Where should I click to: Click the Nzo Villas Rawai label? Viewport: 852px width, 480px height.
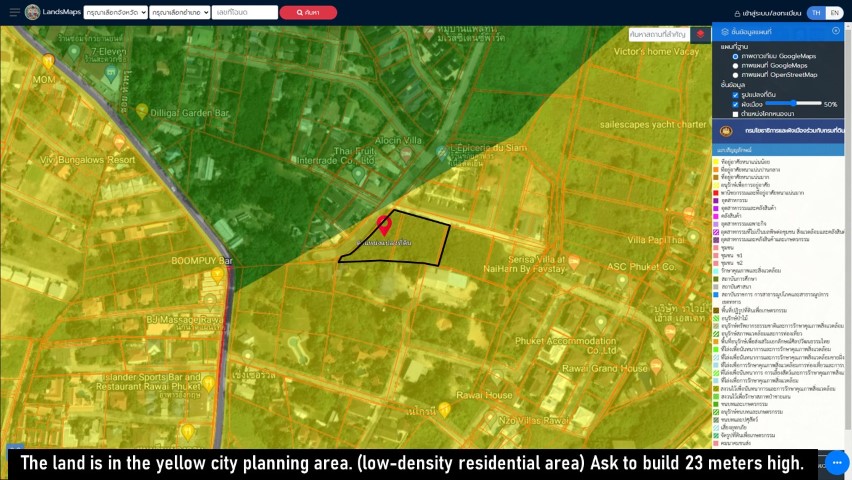coord(534,420)
